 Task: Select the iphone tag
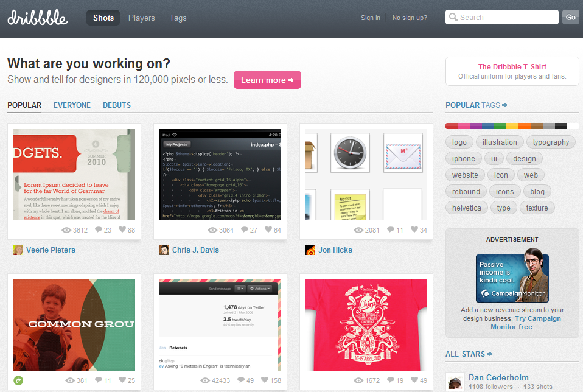[463, 158]
